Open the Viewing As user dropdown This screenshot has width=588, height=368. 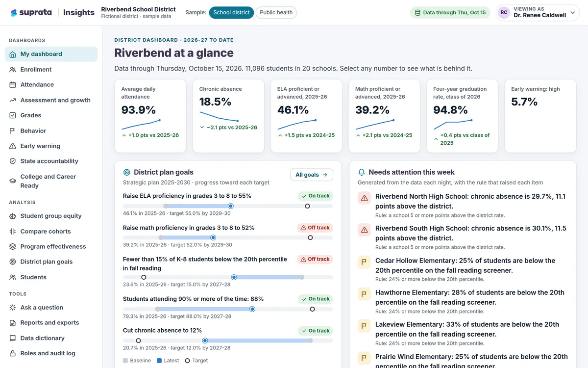coord(538,13)
